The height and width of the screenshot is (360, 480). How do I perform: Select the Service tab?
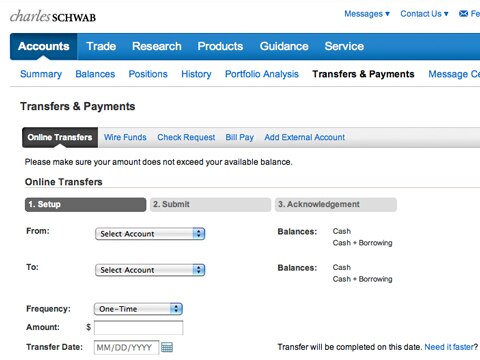tap(344, 46)
